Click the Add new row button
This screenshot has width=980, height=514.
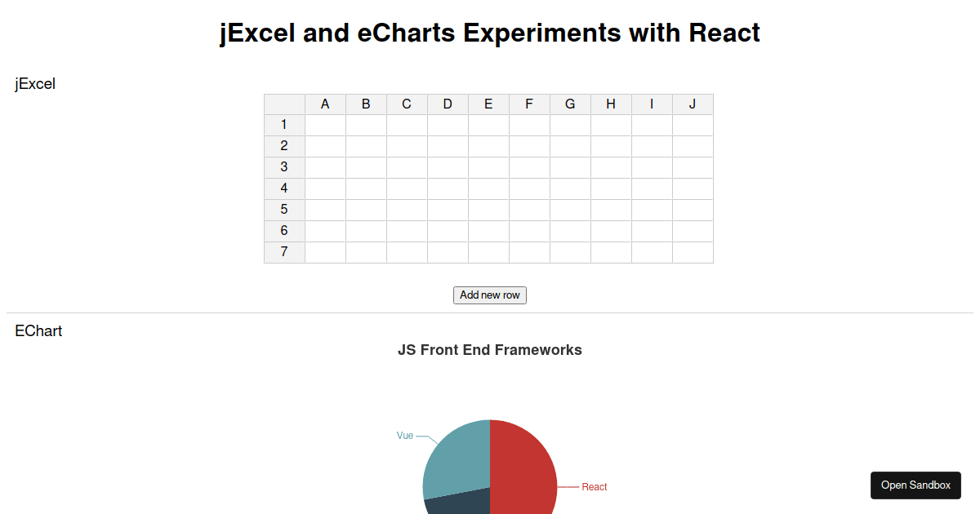click(x=489, y=295)
